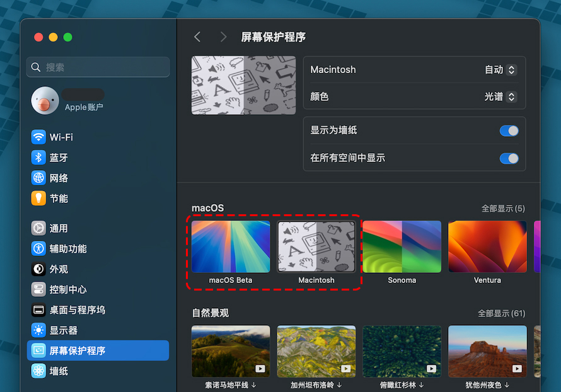Open 蓝牙 settings pane
Viewport: 561px width, 392px height.
pos(98,158)
